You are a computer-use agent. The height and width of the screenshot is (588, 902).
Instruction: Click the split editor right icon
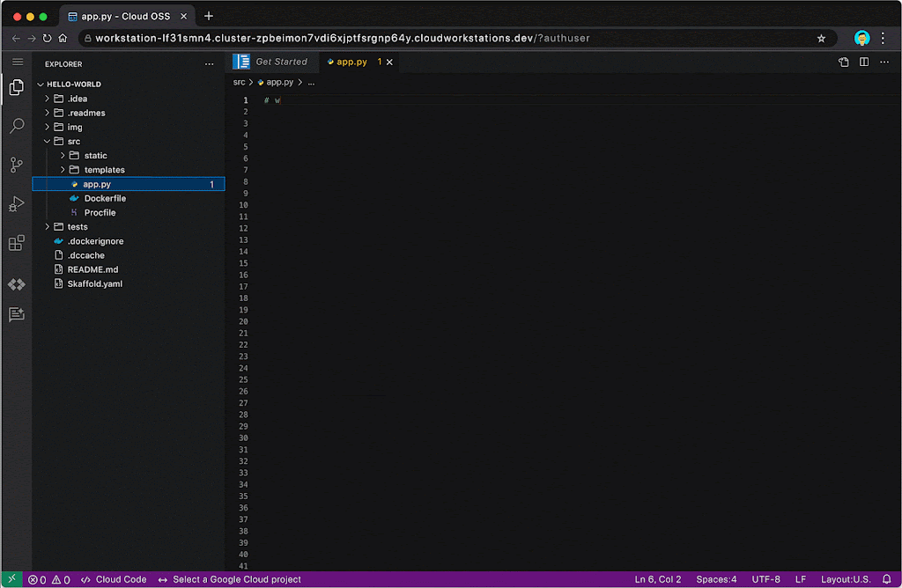point(864,62)
